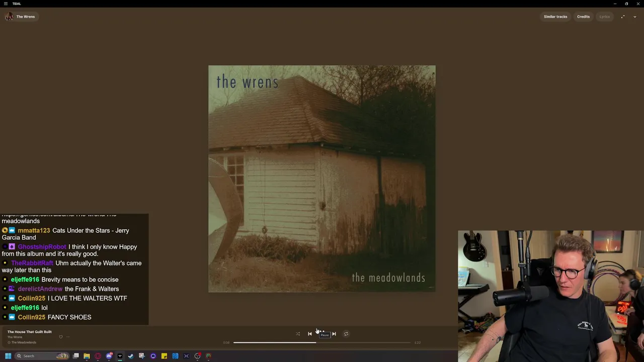
Task: Open The Meadowlands album link in player bar
Action: point(24,342)
